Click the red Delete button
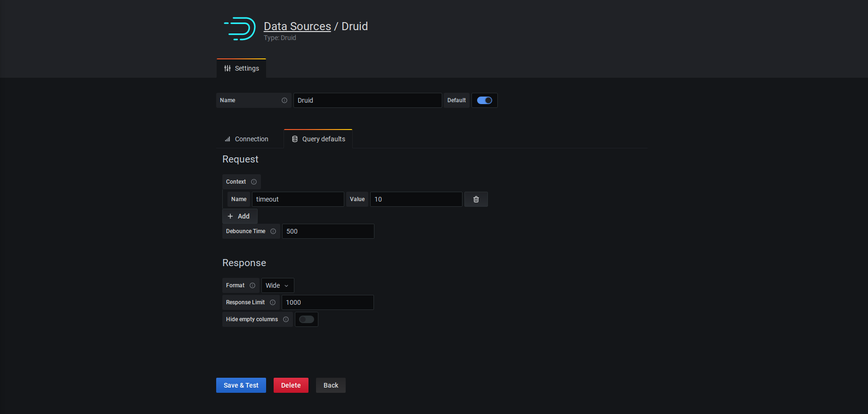This screenshot has height=414, width=868. point(291,385)
